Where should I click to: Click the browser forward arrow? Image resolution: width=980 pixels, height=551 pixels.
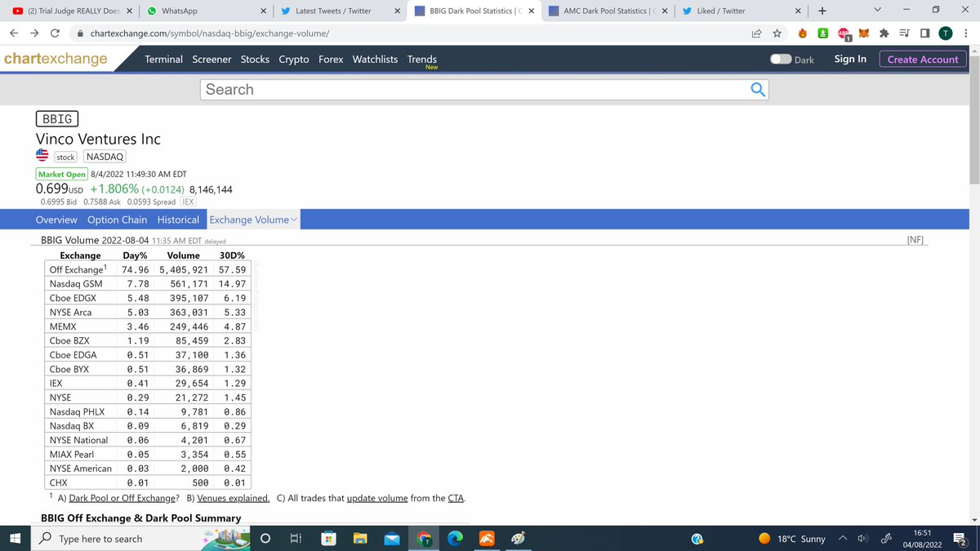point(34,34)
